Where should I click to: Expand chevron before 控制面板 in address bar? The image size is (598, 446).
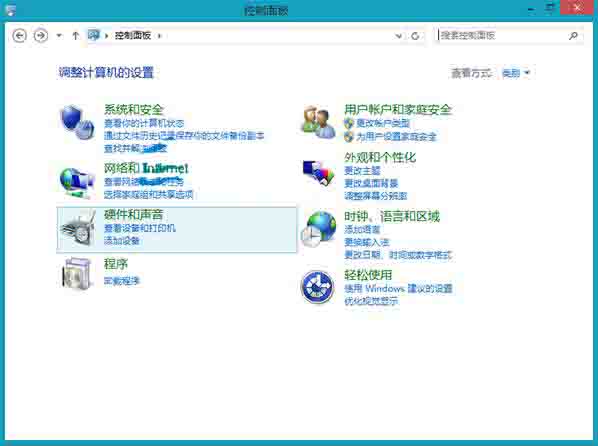click(106, 36)
